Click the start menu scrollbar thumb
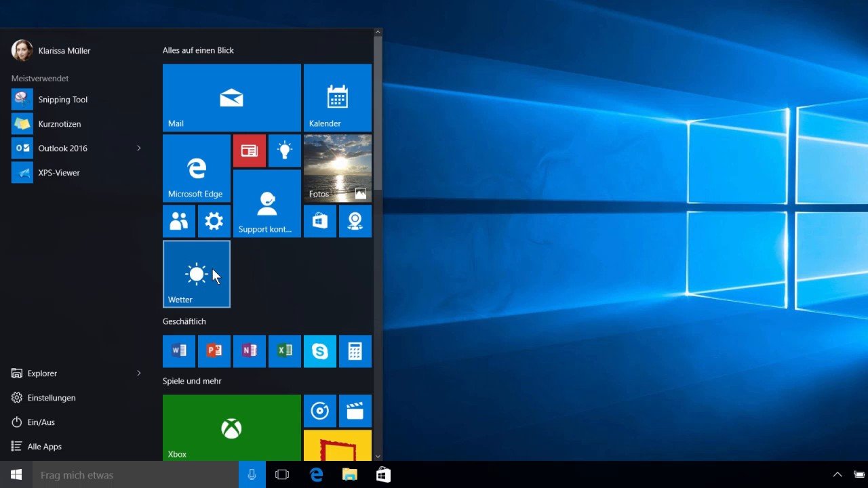 coord(378,113)
